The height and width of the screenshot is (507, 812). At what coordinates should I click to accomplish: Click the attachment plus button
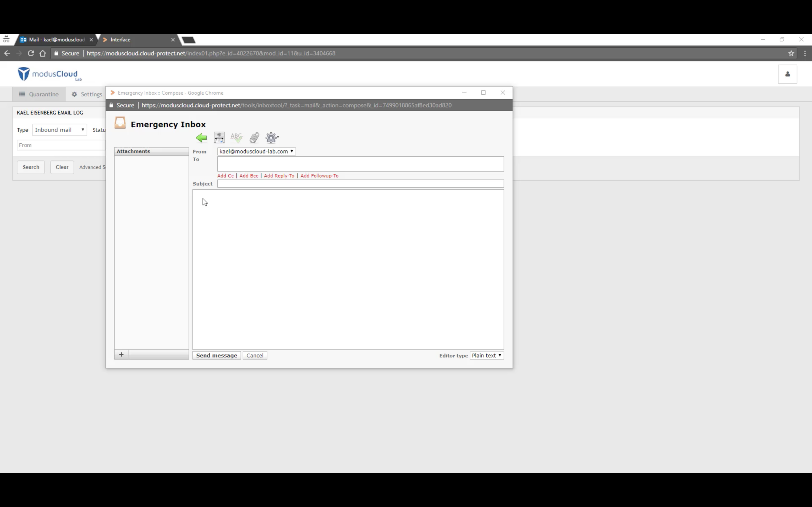pyautogui.click(x=121, y=355)
